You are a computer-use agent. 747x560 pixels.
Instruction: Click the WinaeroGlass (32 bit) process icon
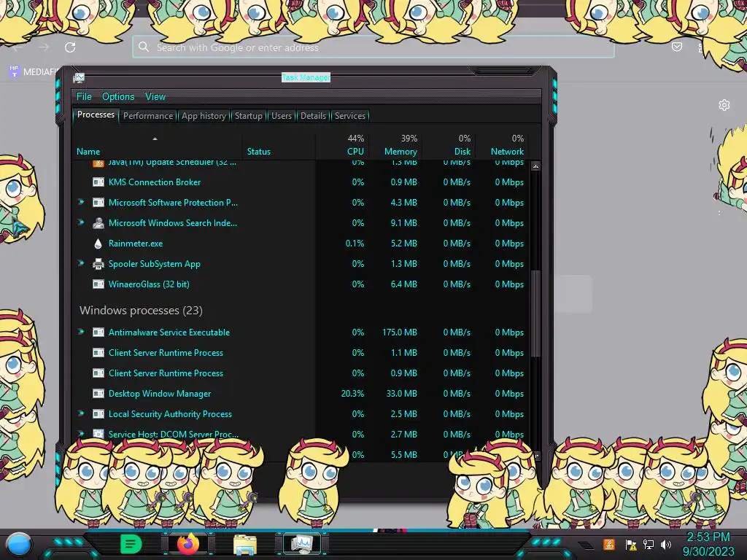[x=98, y=284]
